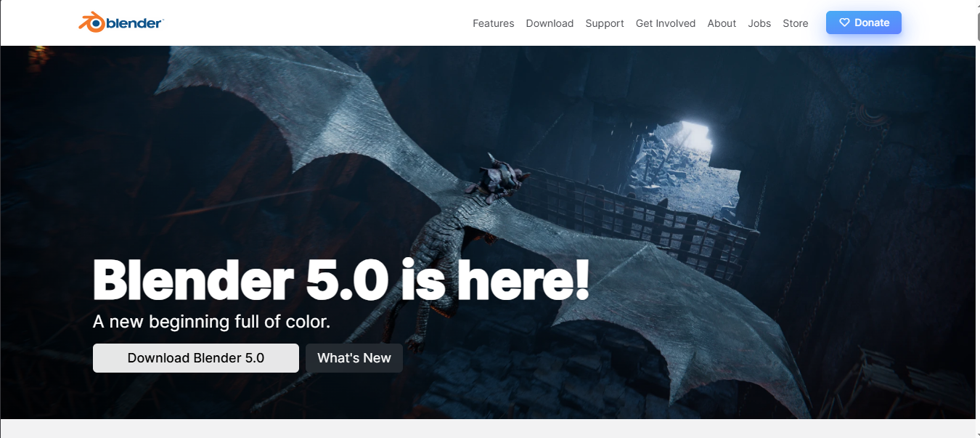Go to the Download page link
980x438 pixels.
click(550, 23)
